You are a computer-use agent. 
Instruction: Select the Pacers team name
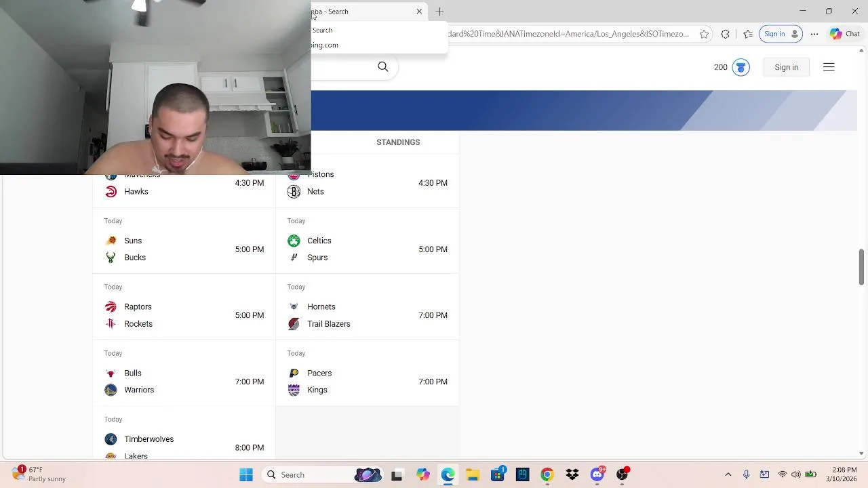(319, 373)
